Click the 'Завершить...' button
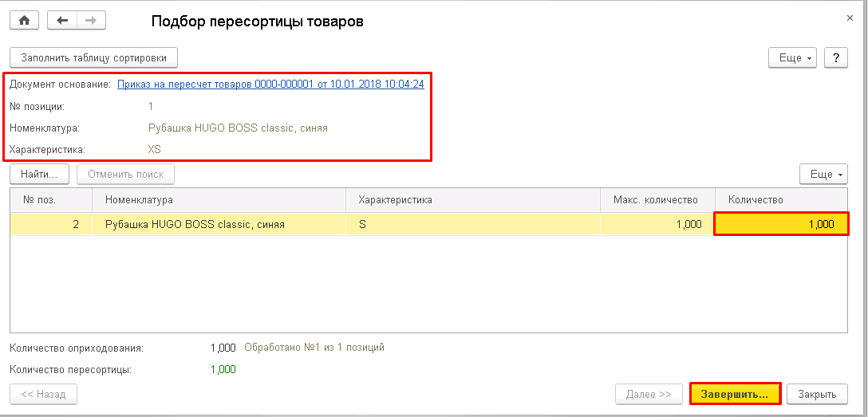Screen dimensions: 868x417 pyautogui.click(x=735, y=394)
